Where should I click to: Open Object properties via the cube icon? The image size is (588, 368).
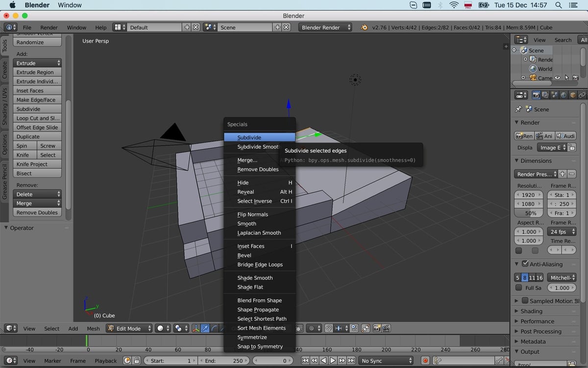coord(573,95)
